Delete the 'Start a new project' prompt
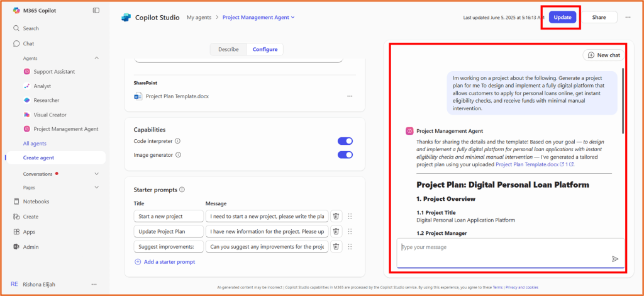This screenshot has height=296, width=644. point(336,216)
